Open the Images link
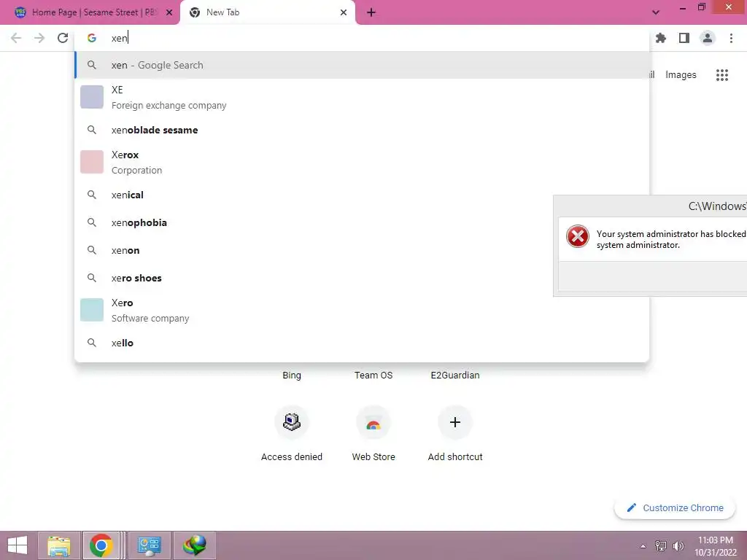747x560 pixels. tap(681, 75)
